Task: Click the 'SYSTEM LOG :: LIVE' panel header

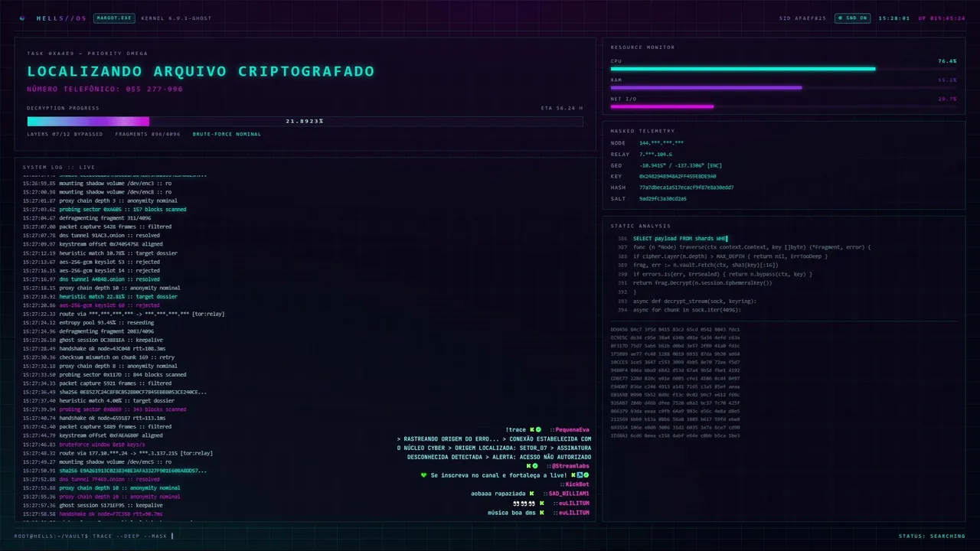Action: [59, 167]
